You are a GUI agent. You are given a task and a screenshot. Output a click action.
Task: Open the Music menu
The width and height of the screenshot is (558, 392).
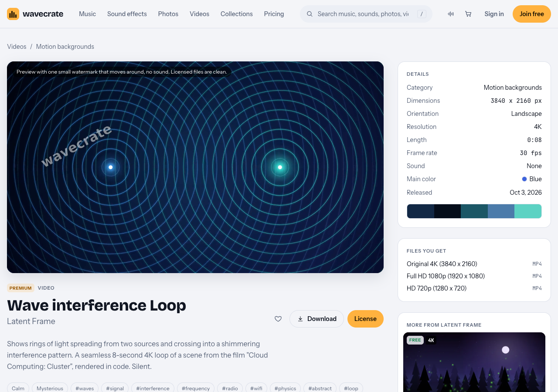point(87,14)
